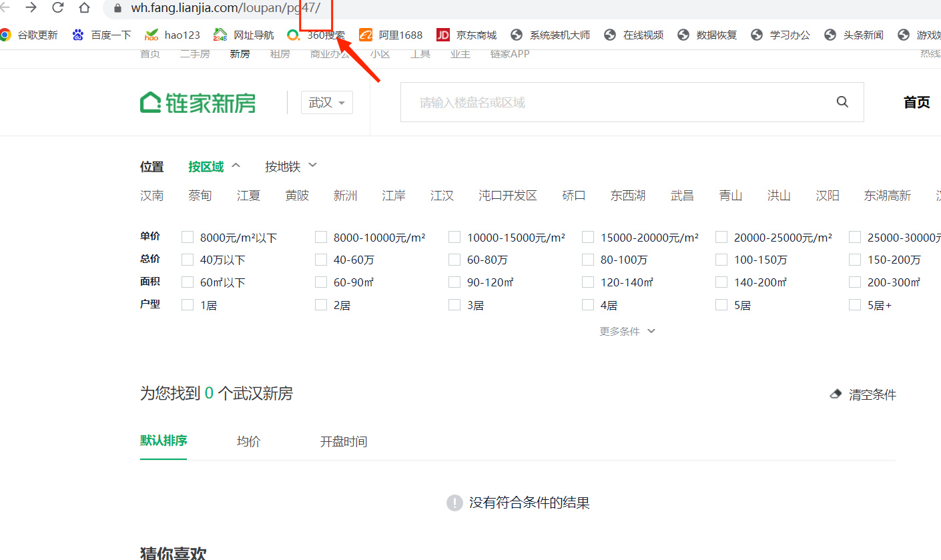The width and height of the screenshot is (941, 560).
Task: Click the address bar URL
Action: point(226,8)
